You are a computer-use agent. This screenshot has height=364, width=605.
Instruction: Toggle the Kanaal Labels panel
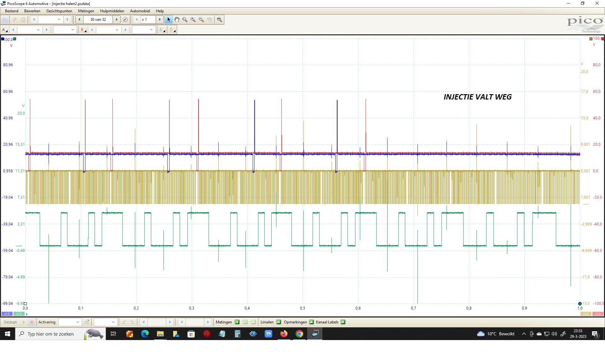tap(343, 322)
